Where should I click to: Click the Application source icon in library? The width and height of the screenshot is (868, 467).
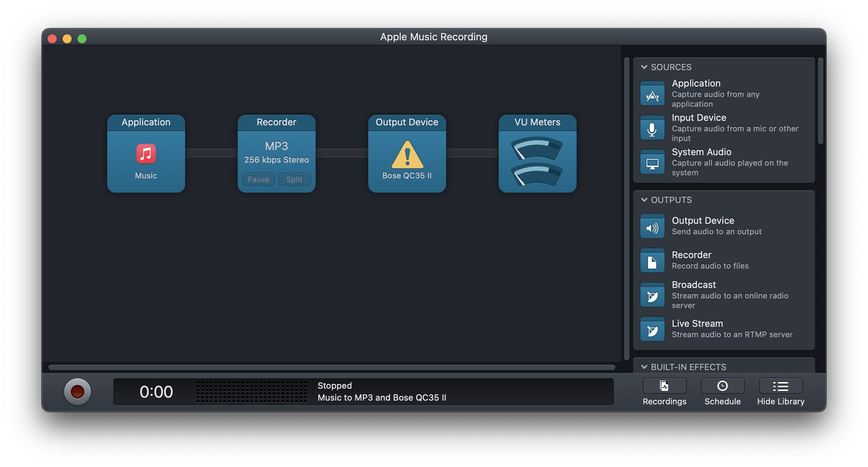point(652,94)
